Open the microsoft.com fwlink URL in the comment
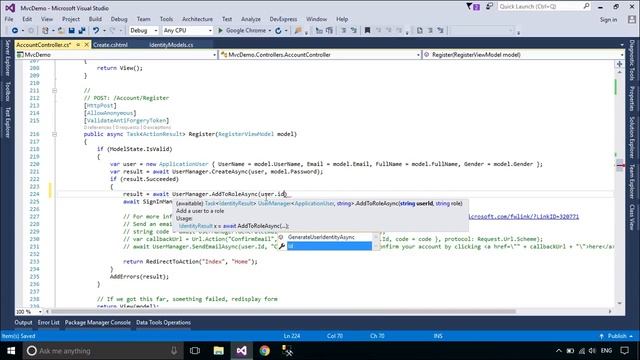The width and height of the screenshot is (640, 360). click(x=523, y=217)
